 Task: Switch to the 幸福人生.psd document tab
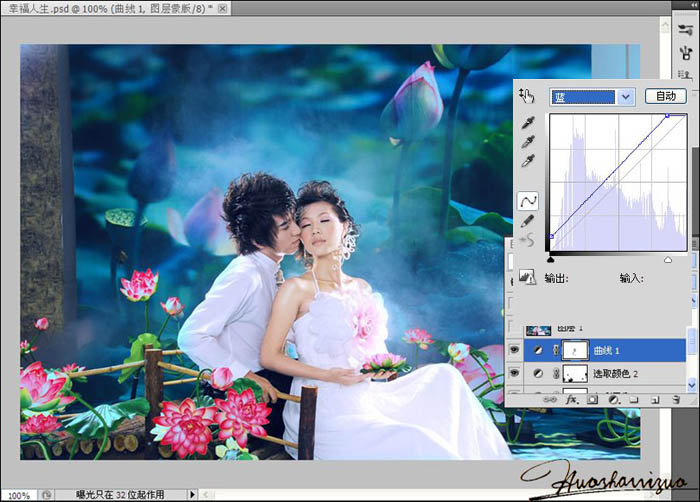(x=120, y=8)
